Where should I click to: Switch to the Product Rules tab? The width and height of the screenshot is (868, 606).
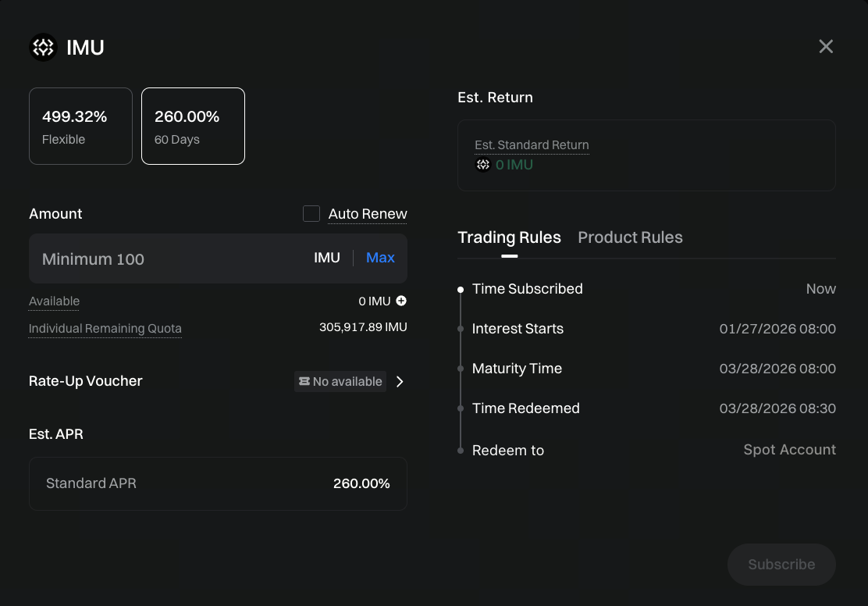pos(630,237)
